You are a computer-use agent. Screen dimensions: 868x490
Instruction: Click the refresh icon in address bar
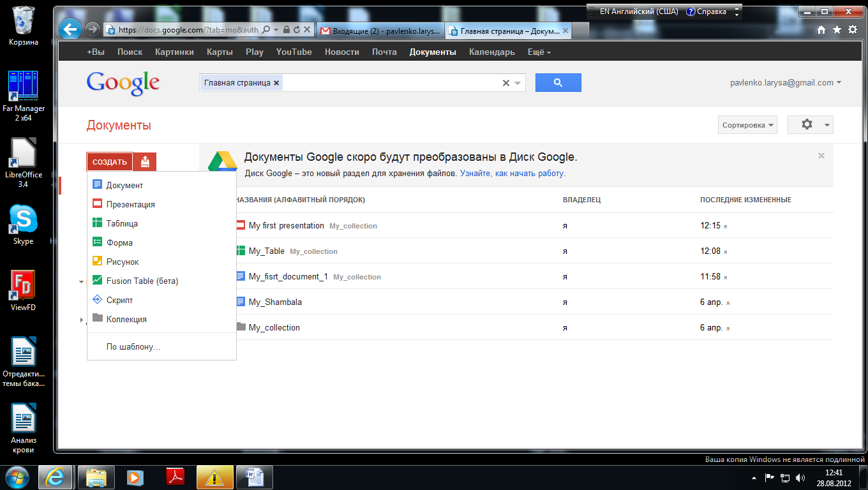(297, 29)
